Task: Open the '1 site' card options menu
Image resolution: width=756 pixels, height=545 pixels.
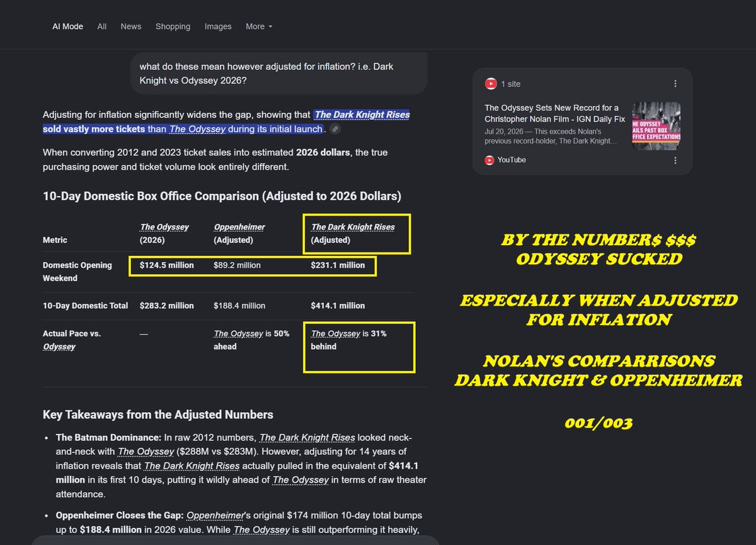Action: (x=675, y=84)
